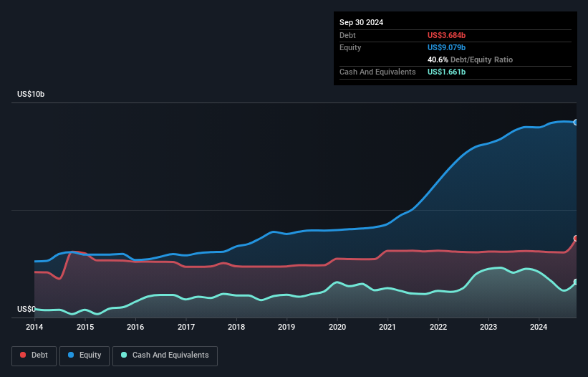Image resolution: width=588 pixels, height=377 pixels.
Task: Click the US$3.684b debt value
Action: coord(446,35)
